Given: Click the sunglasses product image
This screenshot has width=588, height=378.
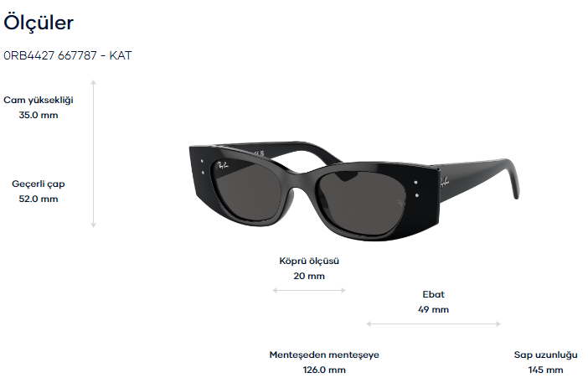Looking at the screenshot, I should (354, 191).
